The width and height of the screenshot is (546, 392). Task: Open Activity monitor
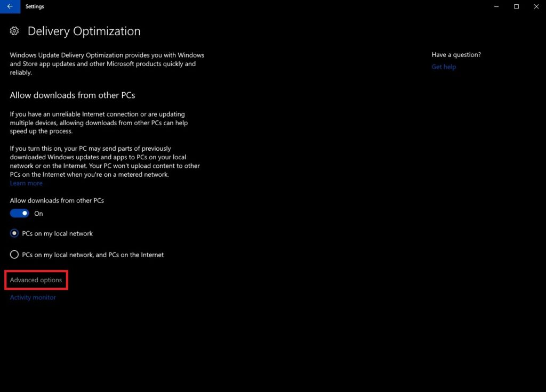click(33, 297)
